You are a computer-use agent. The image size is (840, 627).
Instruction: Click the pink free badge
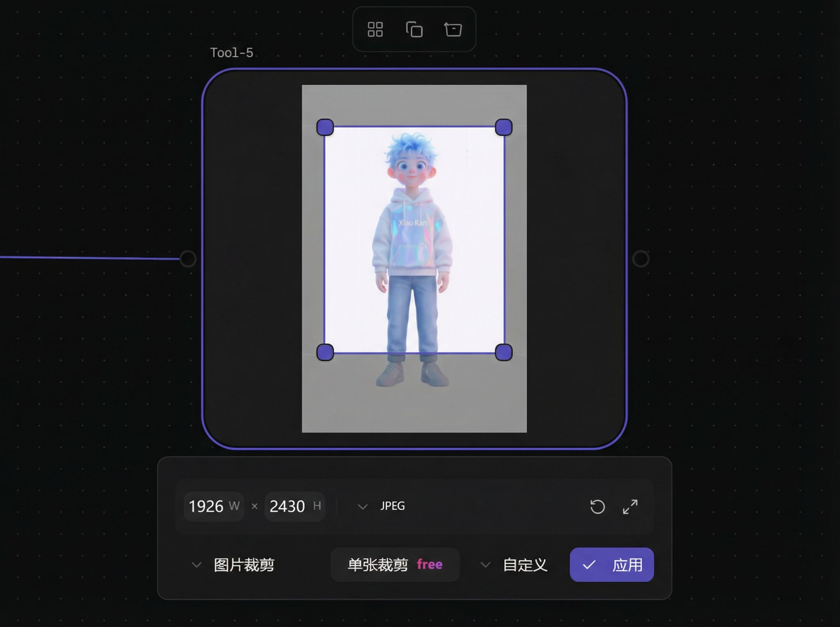point(430,565)
